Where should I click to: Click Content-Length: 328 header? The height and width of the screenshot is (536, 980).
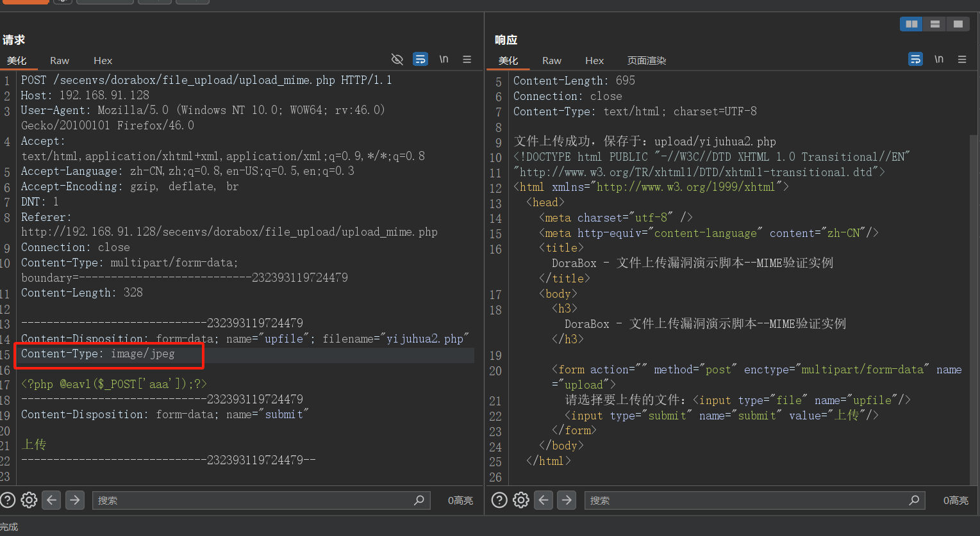(x=82, y=293)
